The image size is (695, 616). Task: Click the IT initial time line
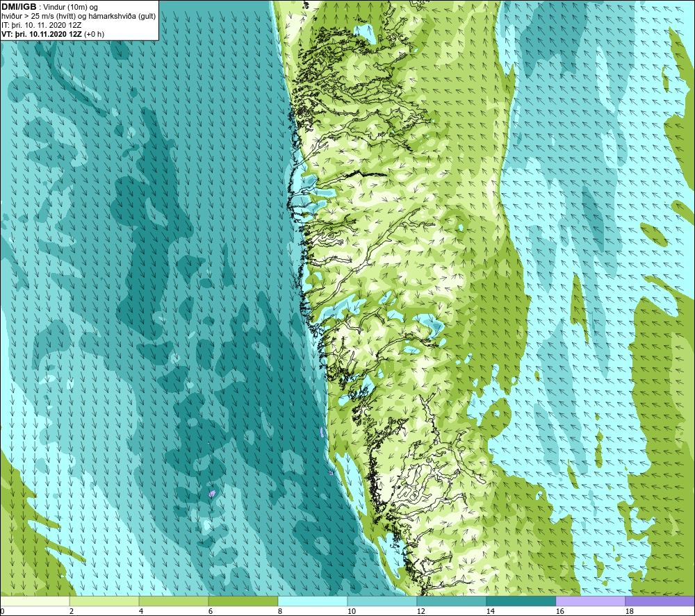[x=41, y=25]
